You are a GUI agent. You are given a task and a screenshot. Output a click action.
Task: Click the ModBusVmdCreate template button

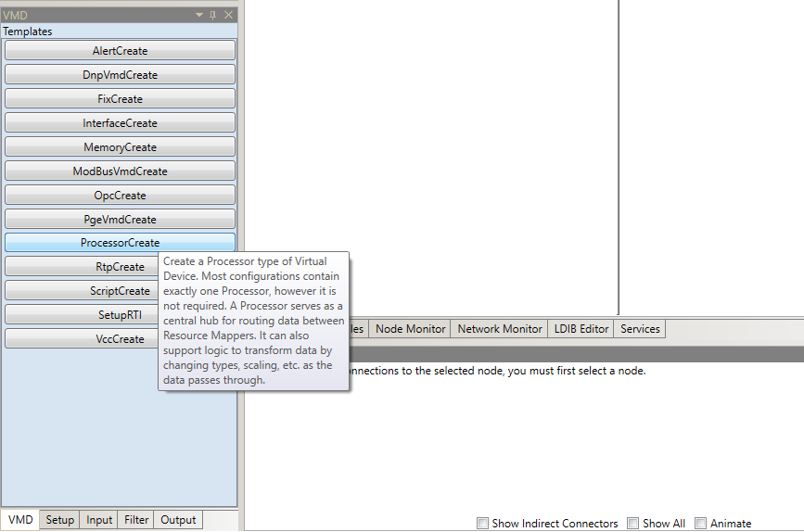point(120,171)
